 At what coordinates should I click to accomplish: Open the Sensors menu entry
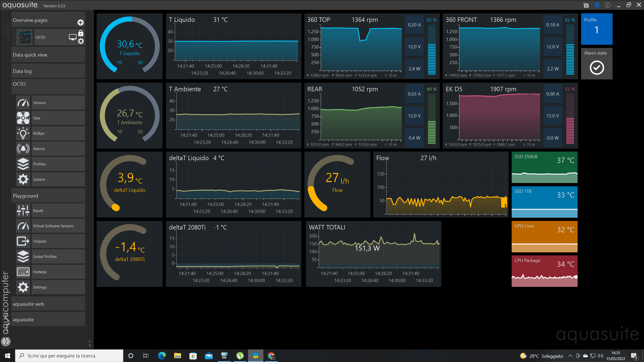tap(58, 103)
